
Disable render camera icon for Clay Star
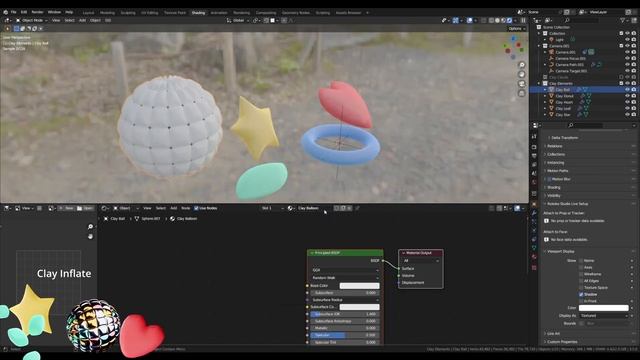(633, 115)
